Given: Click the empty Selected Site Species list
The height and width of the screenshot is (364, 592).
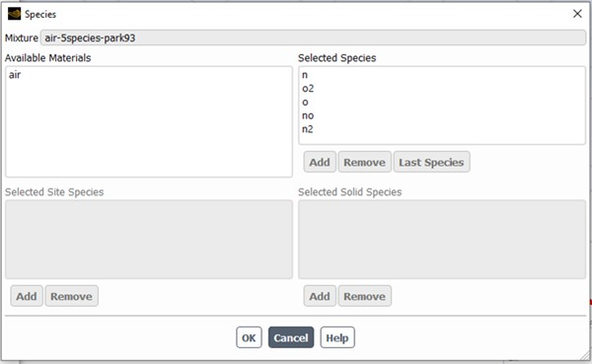Looking at the screenshot, I should tap(149, 240).
